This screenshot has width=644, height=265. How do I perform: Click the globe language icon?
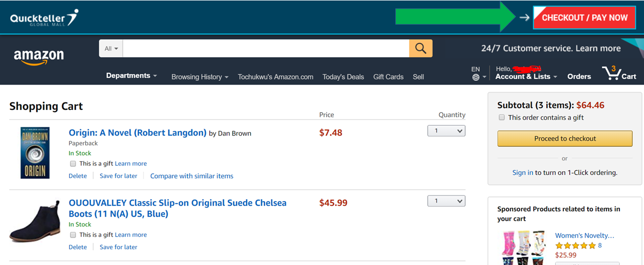(x=476, y=77)
